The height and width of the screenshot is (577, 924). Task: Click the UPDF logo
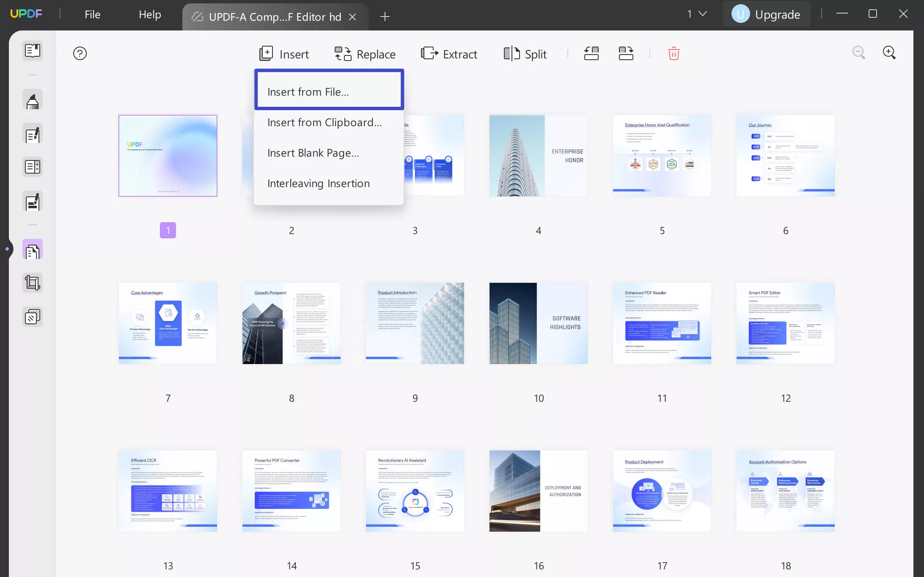pyautogui.click(x=26, y=14)
